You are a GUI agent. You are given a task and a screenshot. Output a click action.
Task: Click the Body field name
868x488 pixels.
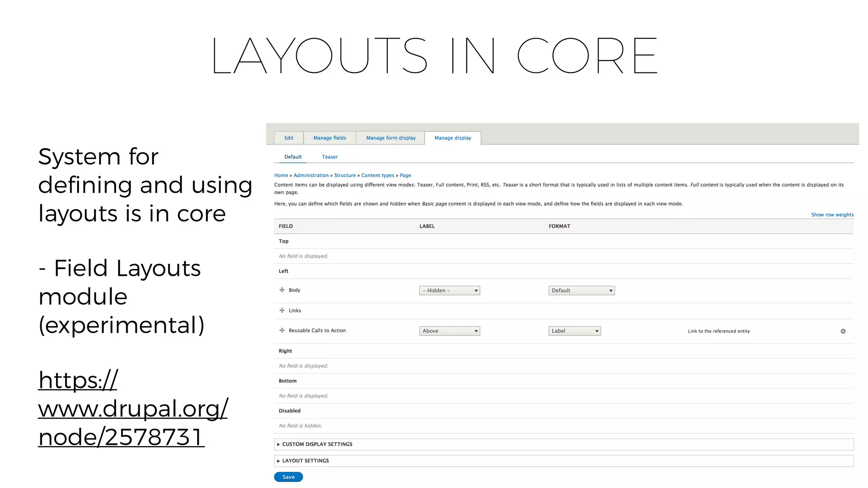click(295, 290)
